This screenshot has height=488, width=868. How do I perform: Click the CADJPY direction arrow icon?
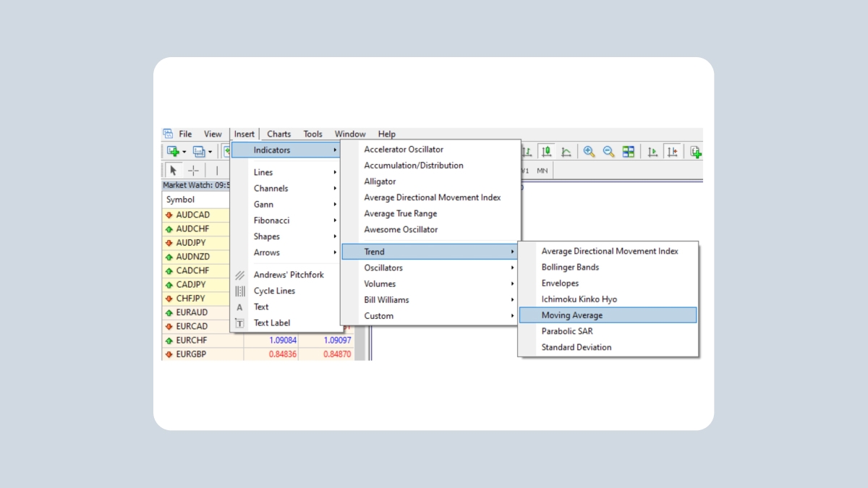click(169, 284)
